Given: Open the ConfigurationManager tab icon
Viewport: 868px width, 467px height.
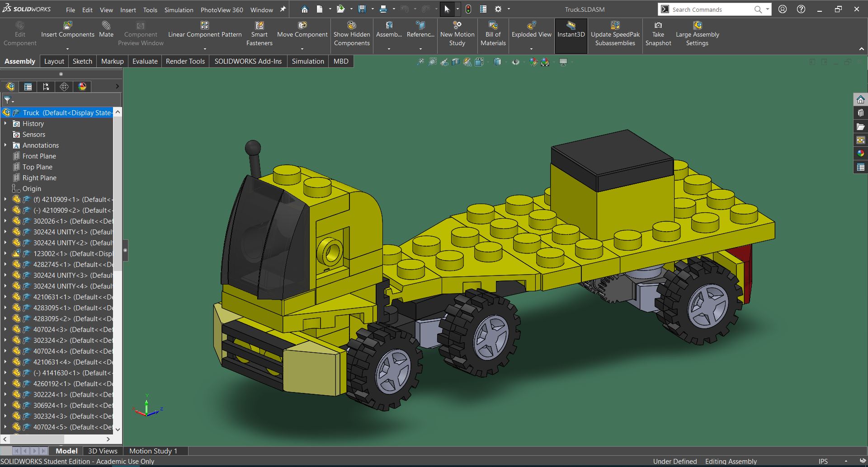Looking at the screenshot, I should (46, 87).
